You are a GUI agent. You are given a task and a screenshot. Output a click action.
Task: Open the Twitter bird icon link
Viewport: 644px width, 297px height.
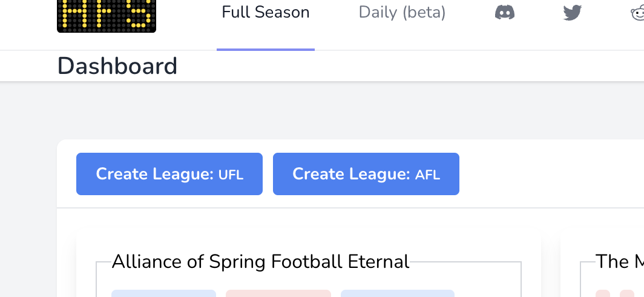[x=572, y=13]
